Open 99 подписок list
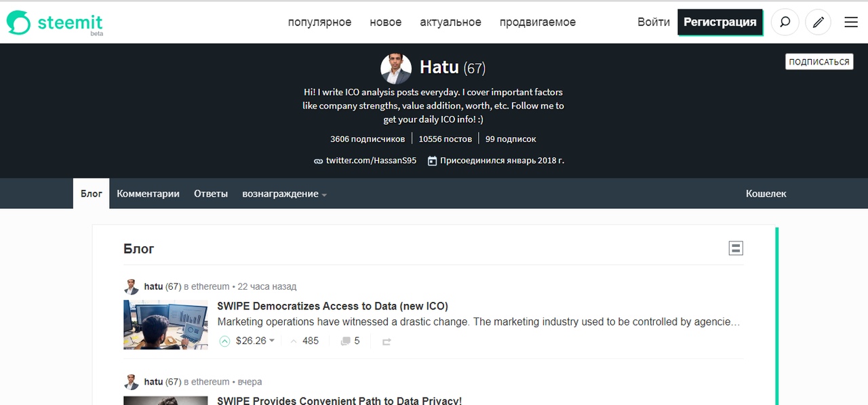The height and width of the screenshot is (405, 868). pyautogui.click(x=511, y=139)
